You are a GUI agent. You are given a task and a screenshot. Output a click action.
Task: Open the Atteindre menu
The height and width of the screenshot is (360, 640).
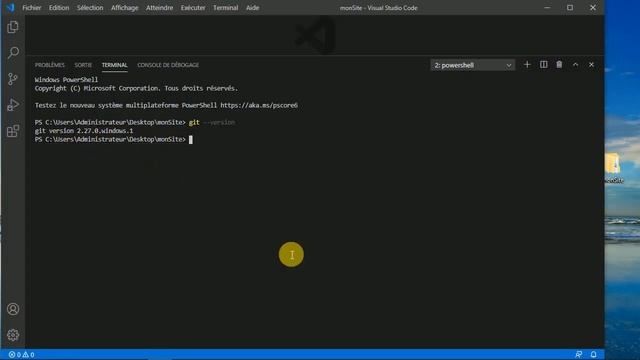point(159,8)
